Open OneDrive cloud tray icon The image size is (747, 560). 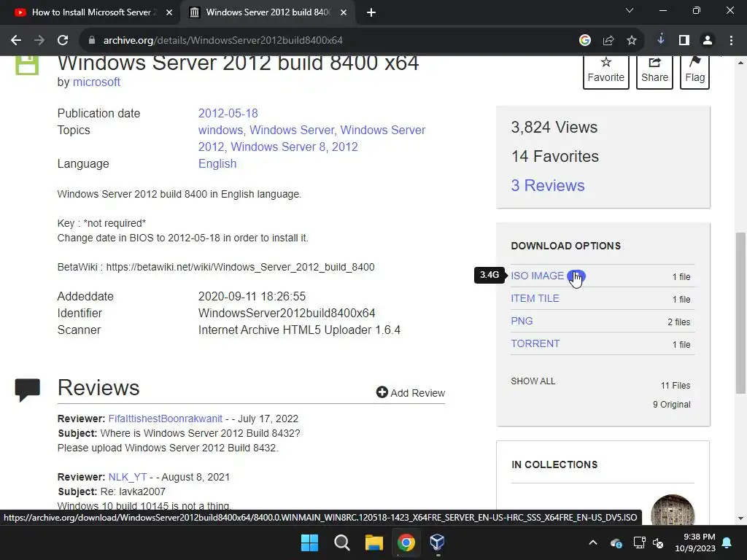point(616,542)
